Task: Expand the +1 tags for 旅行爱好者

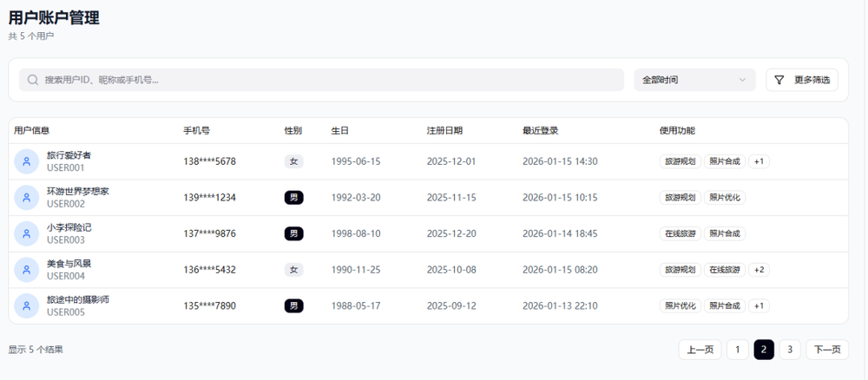Action: [759, 161]
